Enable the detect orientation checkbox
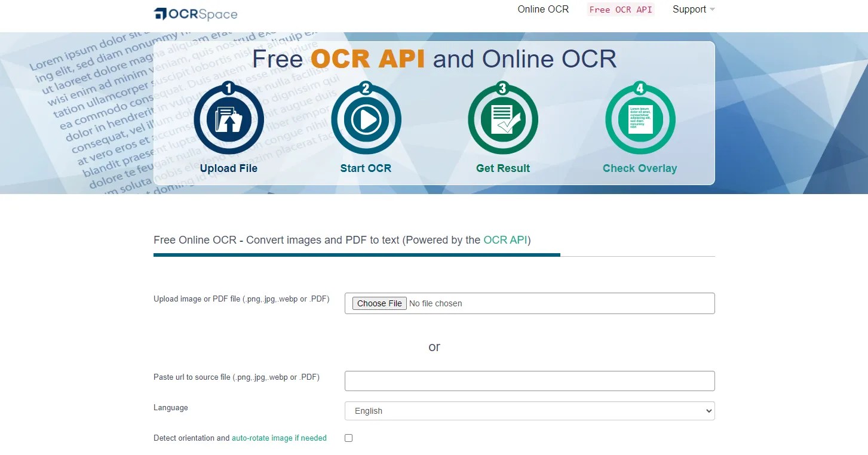 coord(349,438)
